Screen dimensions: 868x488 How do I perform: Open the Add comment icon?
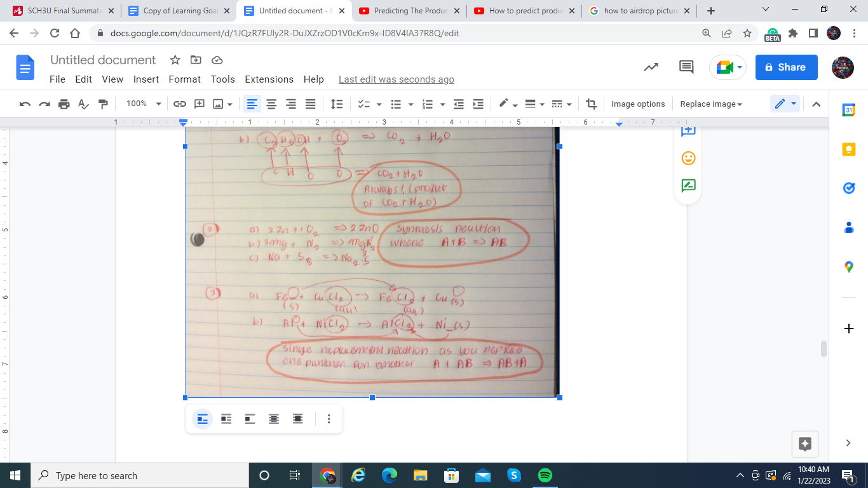click(199, 104)
